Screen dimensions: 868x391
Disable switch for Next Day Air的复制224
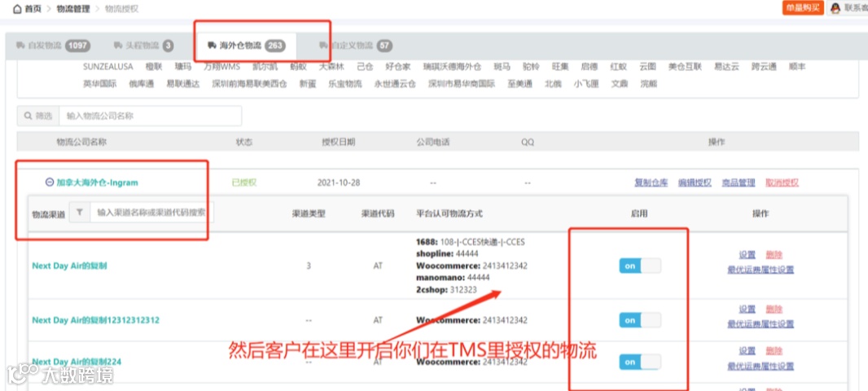(x=640, y=362)
